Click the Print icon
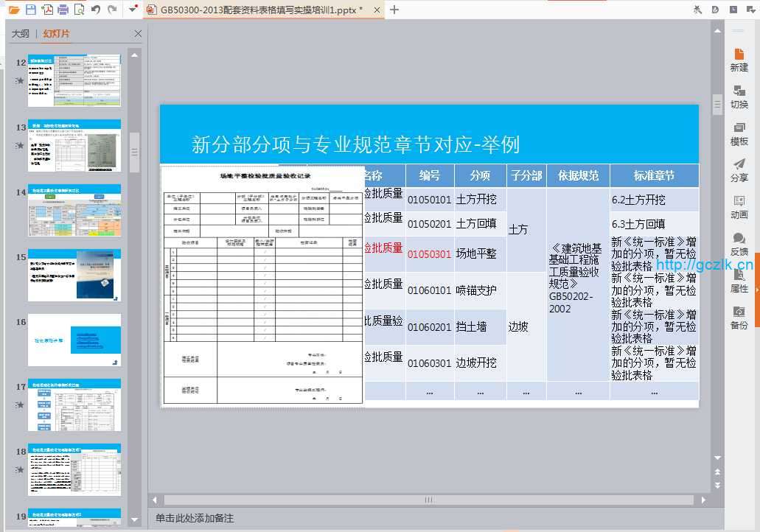Screen dimensions: 760x532 click(x=63, y=10)
